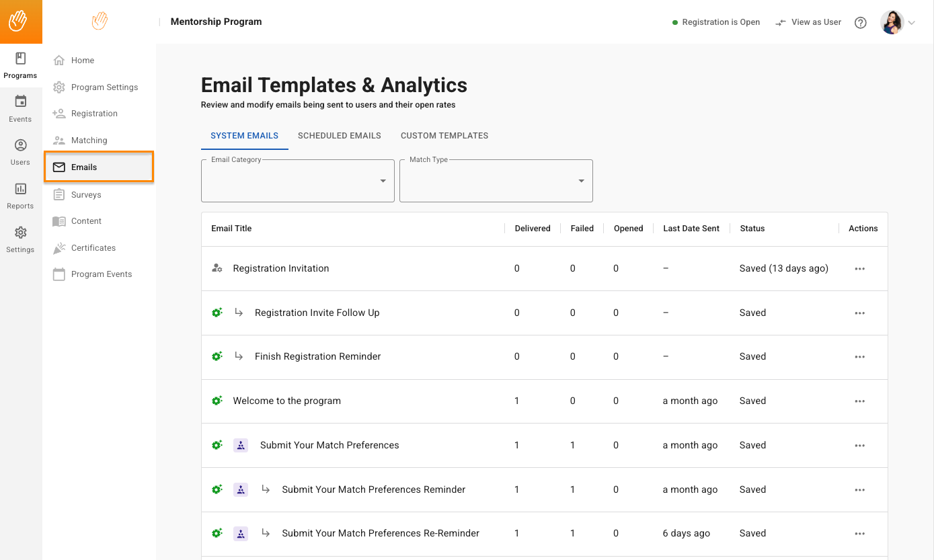Open the user profile avatar menu
The image size is (934, 560).
coord(897,22)
